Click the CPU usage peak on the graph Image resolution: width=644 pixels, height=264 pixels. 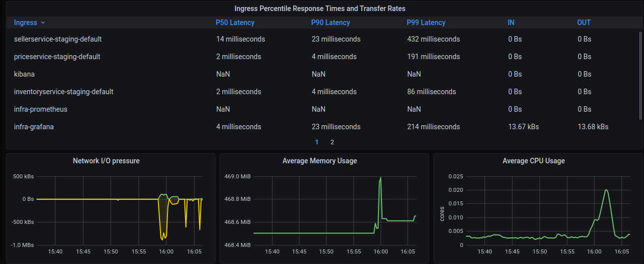(606, 190)
